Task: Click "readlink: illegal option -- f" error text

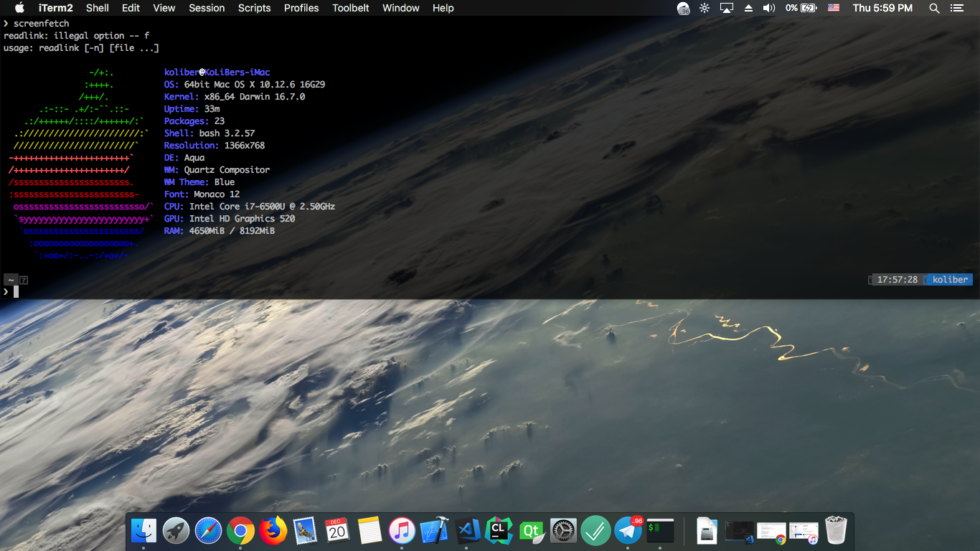Action: point(77,36)
